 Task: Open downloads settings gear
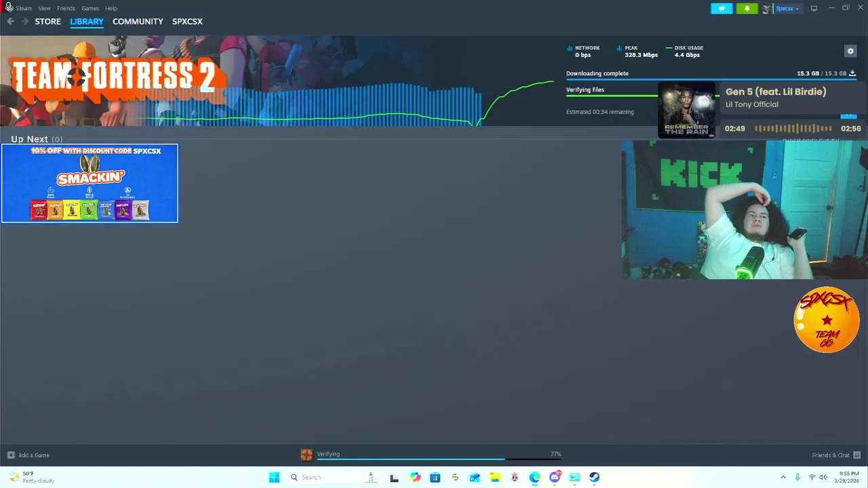pyautogui.click(x=850, y=51)
